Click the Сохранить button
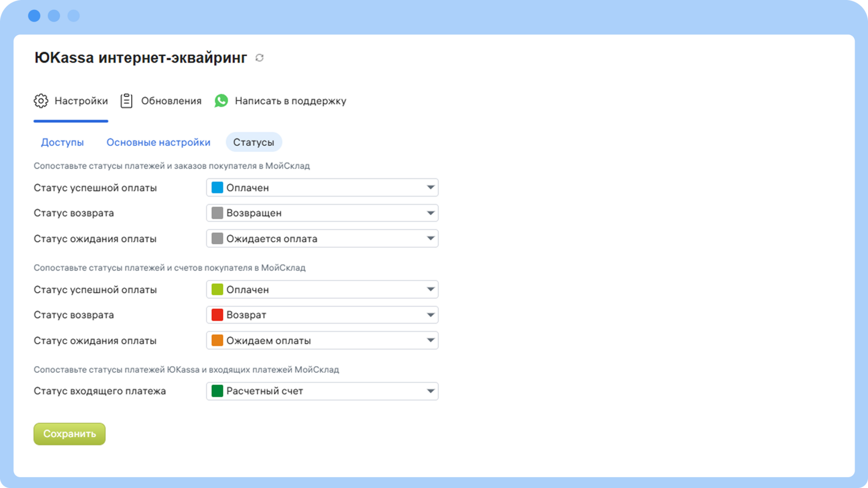The image size is (868, 488). coord(70,434)
